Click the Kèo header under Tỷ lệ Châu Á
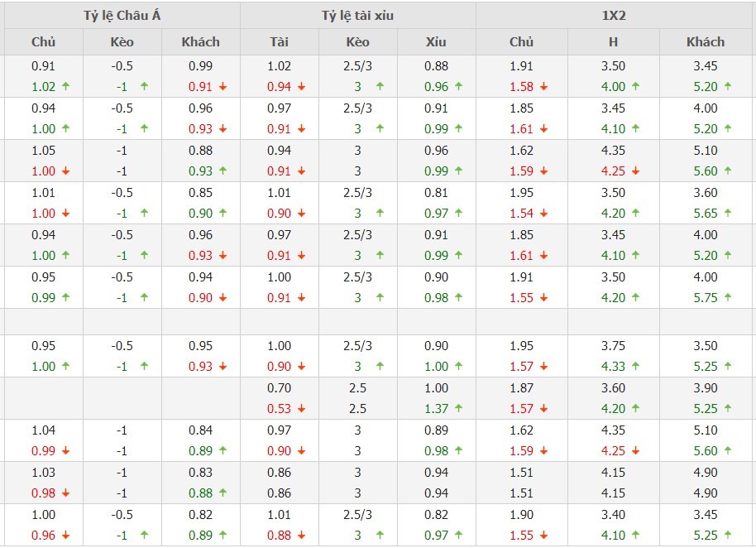The height and width of the screenshot is (548, 756). click(x=122, y=42)
